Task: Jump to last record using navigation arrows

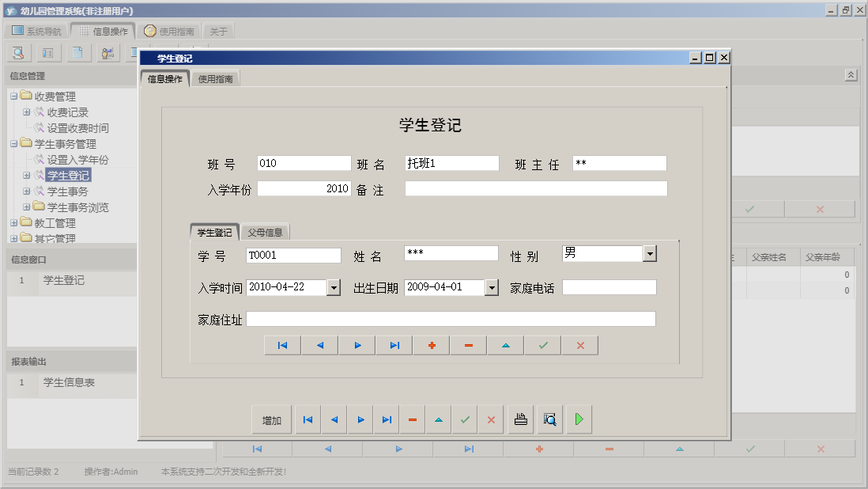Action: [x=394, y=345]
